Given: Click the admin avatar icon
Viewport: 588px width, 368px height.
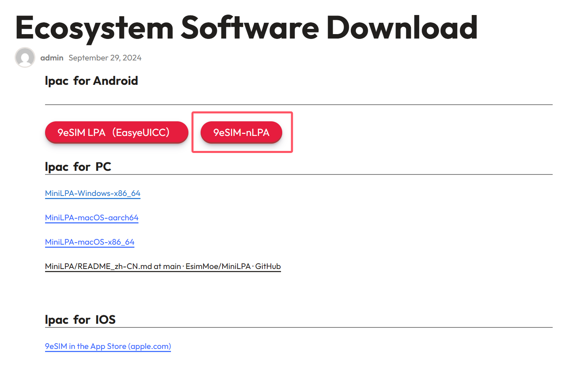Looking at the screenshot, I should coord(25,57).
